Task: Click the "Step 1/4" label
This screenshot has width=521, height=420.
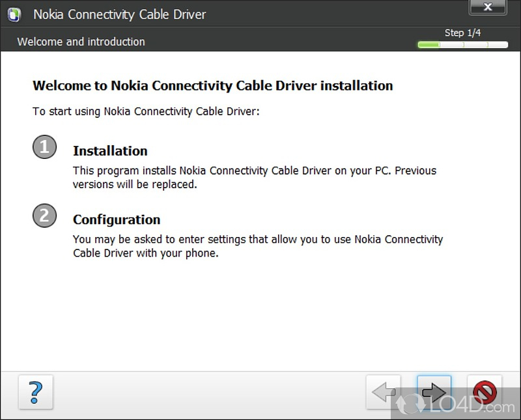Action: [x=463, y=33]
